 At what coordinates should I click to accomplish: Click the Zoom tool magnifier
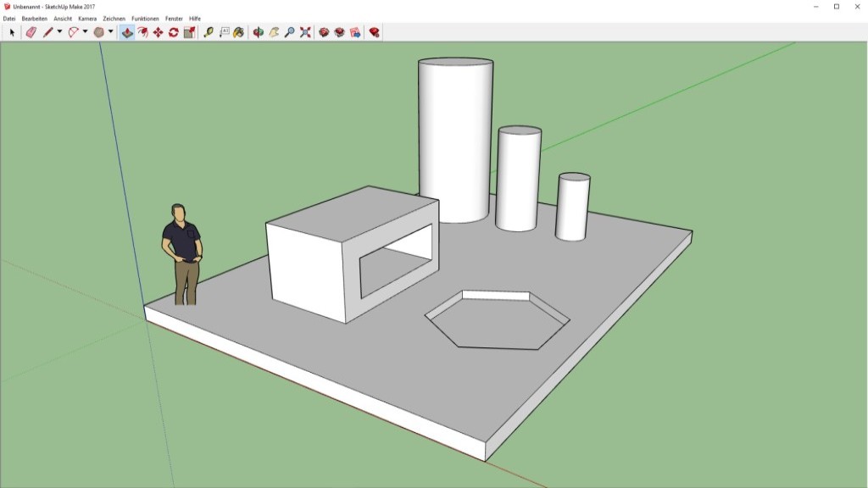coord(290,31)
